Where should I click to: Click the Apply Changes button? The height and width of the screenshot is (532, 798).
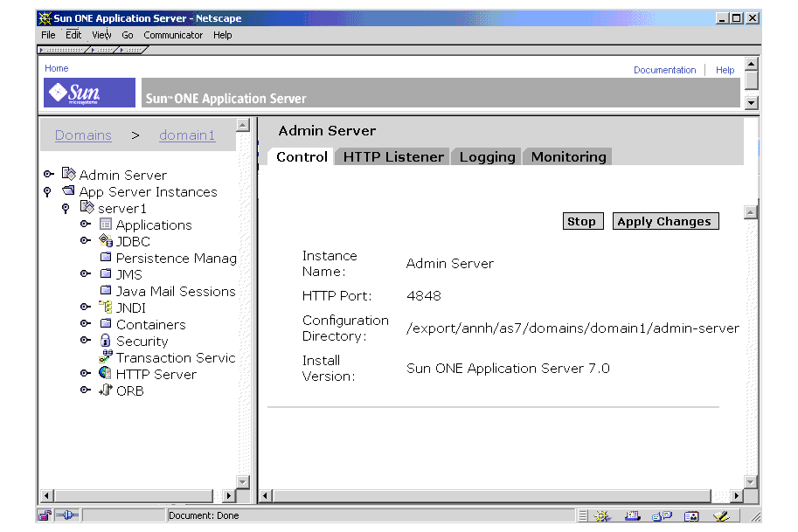[x=665, y=221]
